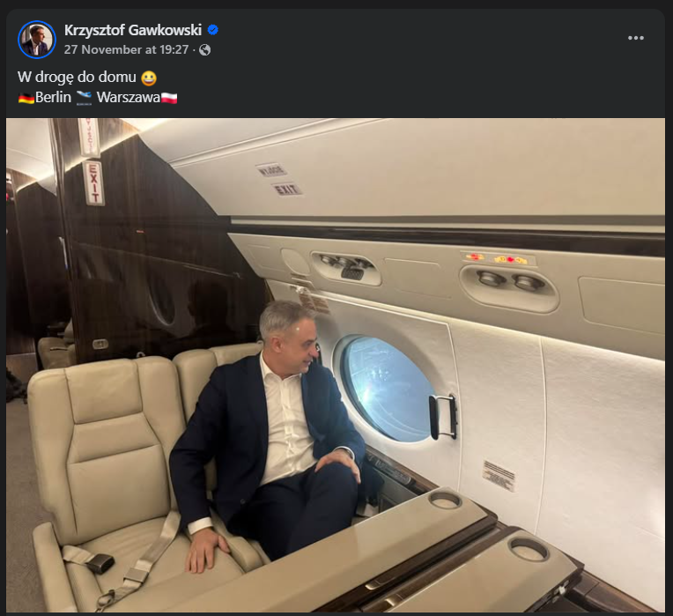673x616 pixels.
Task: Click the smiley emoji in the post text
Action: click(148, 78)
